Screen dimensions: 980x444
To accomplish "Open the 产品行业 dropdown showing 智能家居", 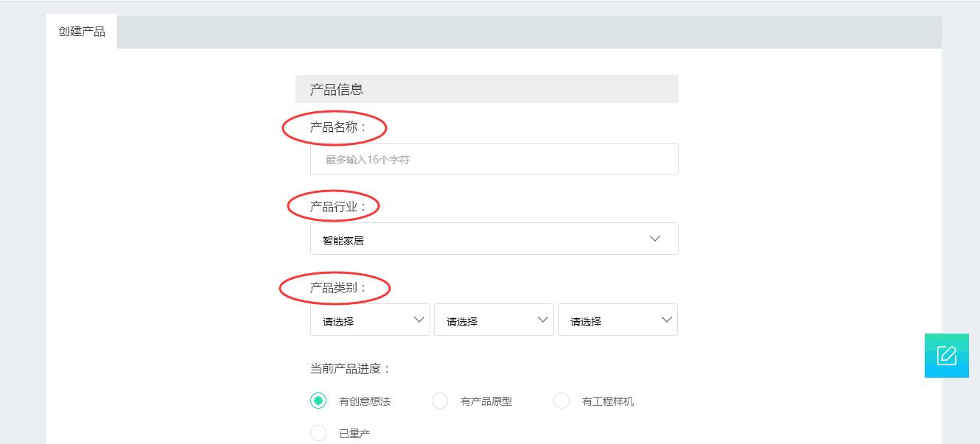I will (494, 238).
